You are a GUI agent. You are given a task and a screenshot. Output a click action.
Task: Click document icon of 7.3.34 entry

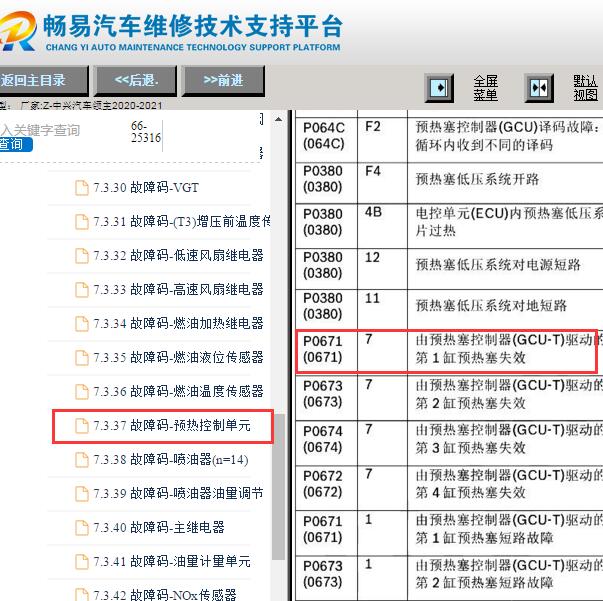(x=82, y=324)
